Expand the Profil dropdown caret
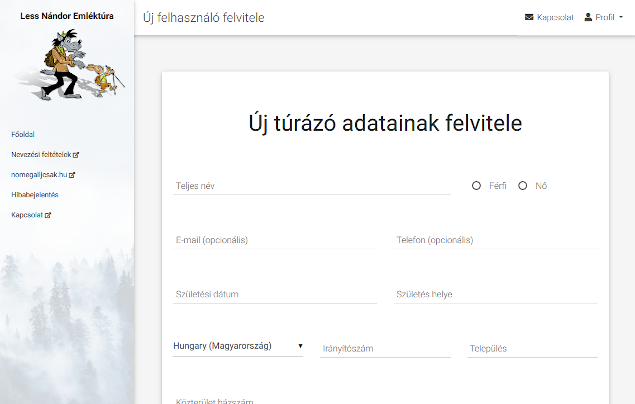Image resolution: width=635 pixels, height=404 pixels. tap(621, 18)
